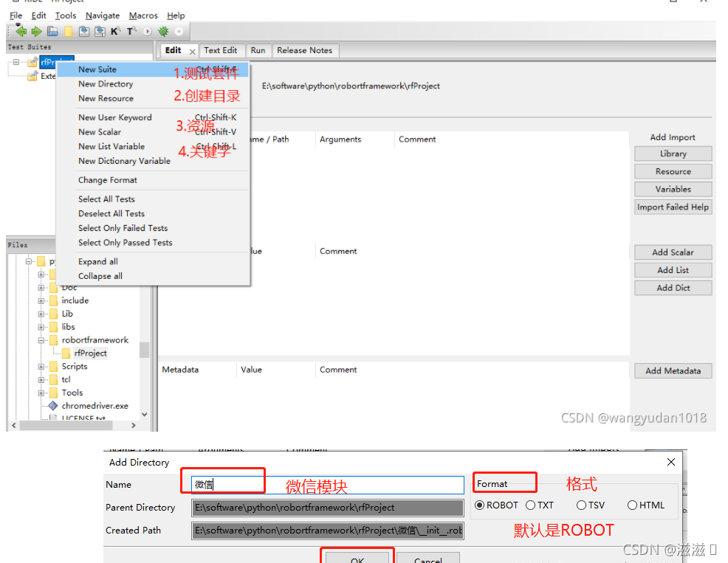The height and width of the screenshot is (563, 728).
Task: Open test suite toolbar icon
Action: pos(52,31)
